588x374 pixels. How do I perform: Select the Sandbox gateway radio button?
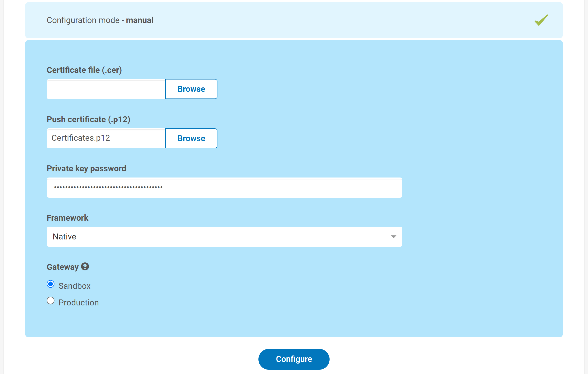click(51, 284)
